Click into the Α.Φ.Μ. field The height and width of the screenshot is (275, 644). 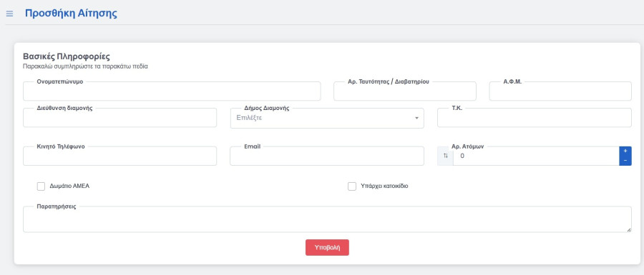pyautogui.click(x=560, y=91)
